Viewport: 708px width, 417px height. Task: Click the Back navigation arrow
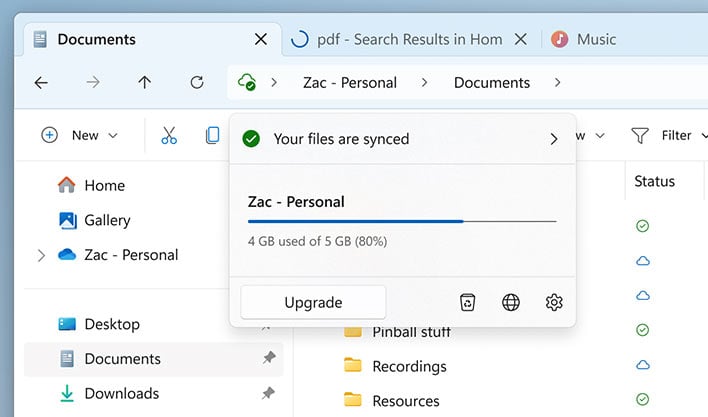tap(41, 83)
